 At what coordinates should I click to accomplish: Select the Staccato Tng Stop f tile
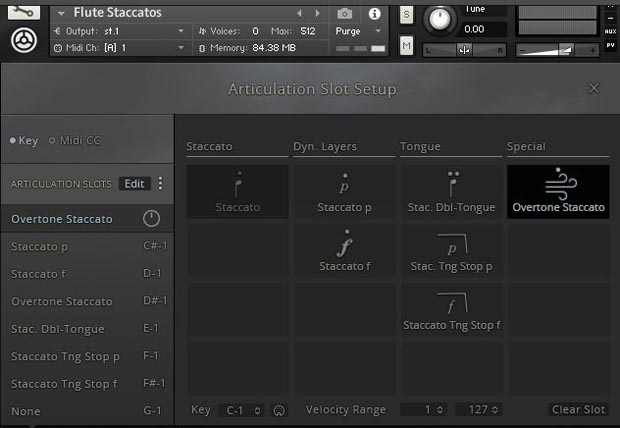(x=451, y=309)
